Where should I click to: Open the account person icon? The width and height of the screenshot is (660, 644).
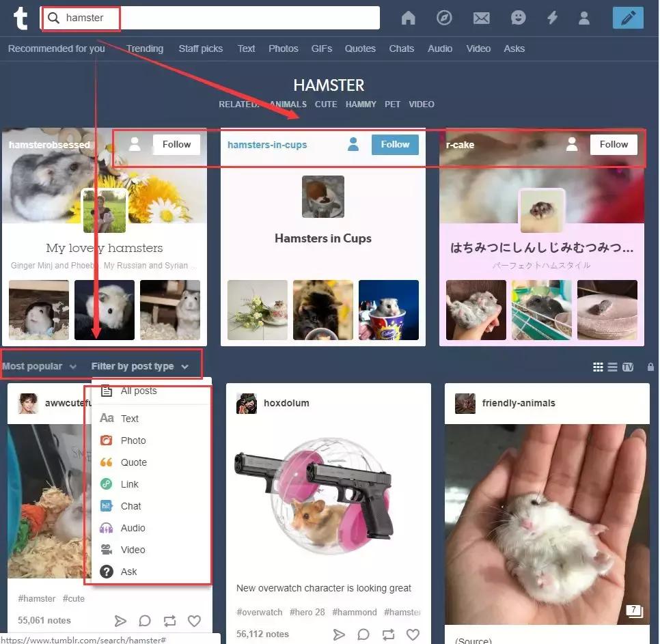[584, 18]
